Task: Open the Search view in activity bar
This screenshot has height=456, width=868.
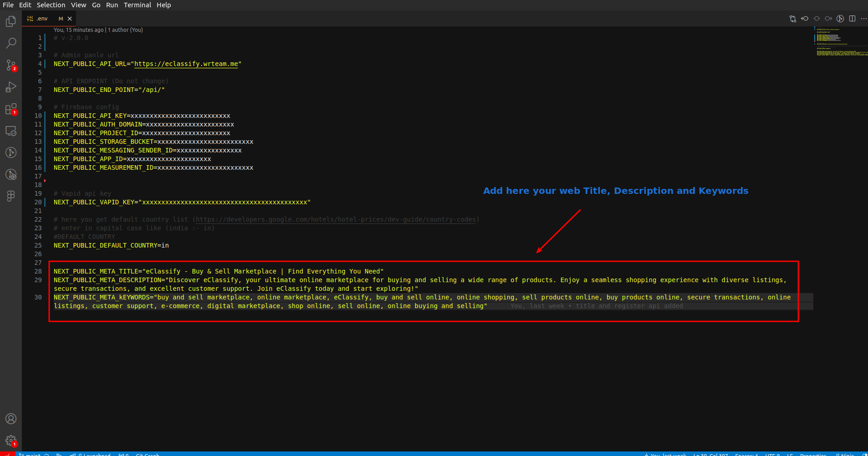Action: (11, 43)
